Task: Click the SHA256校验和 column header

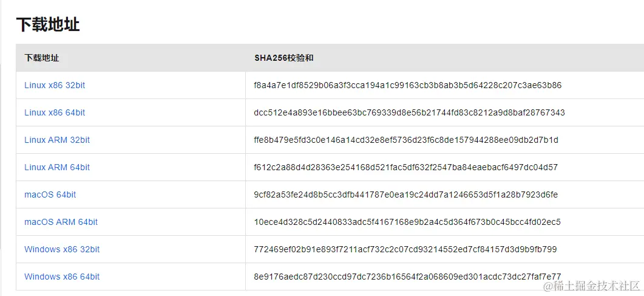Action: coord(283,58)
